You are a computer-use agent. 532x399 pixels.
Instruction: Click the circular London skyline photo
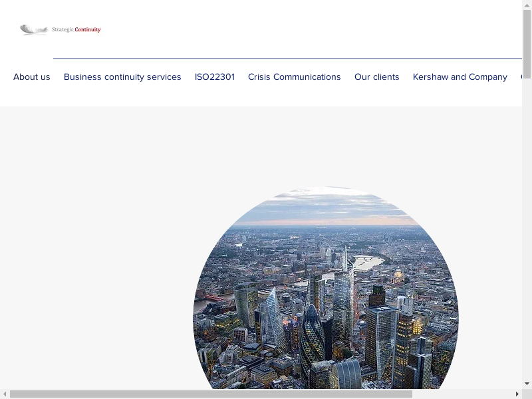tap(326, 293)
